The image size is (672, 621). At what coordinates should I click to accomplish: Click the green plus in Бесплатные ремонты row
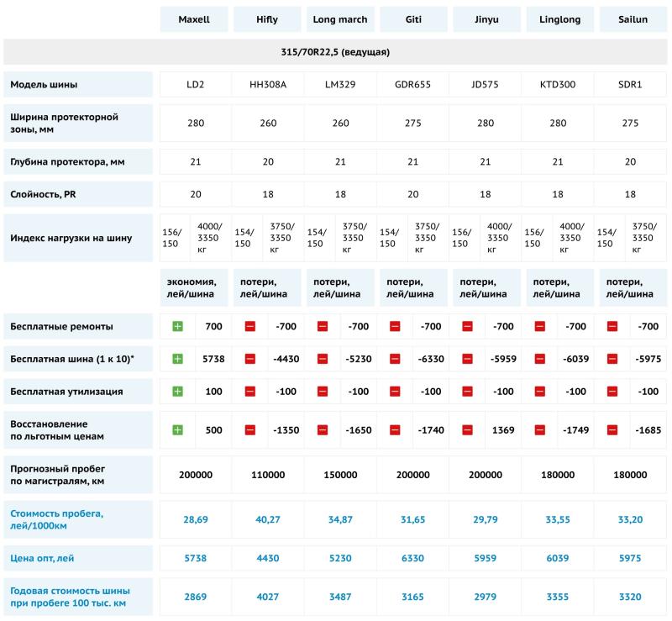177,326
